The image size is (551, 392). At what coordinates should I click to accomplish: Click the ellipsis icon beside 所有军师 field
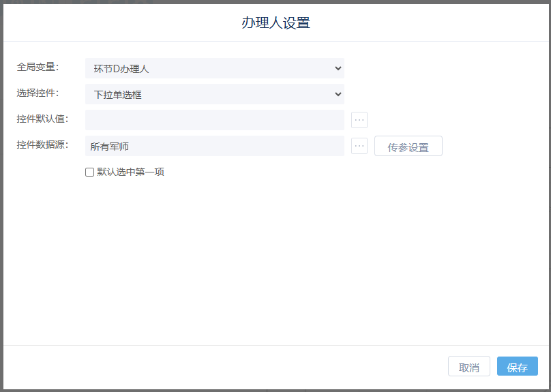(359, 146)
